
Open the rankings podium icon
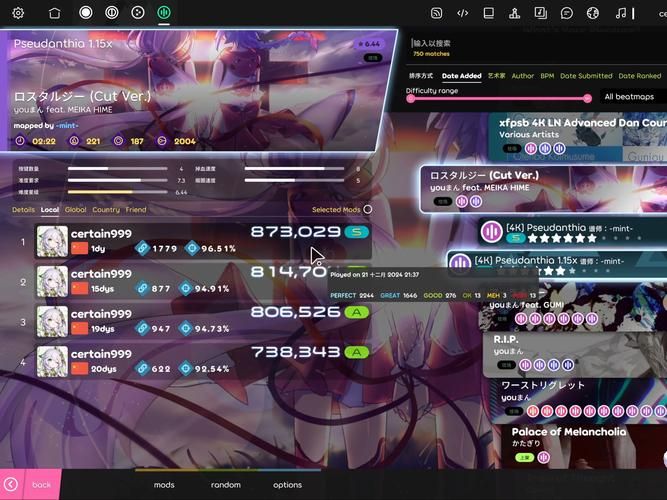click(514, 13)
